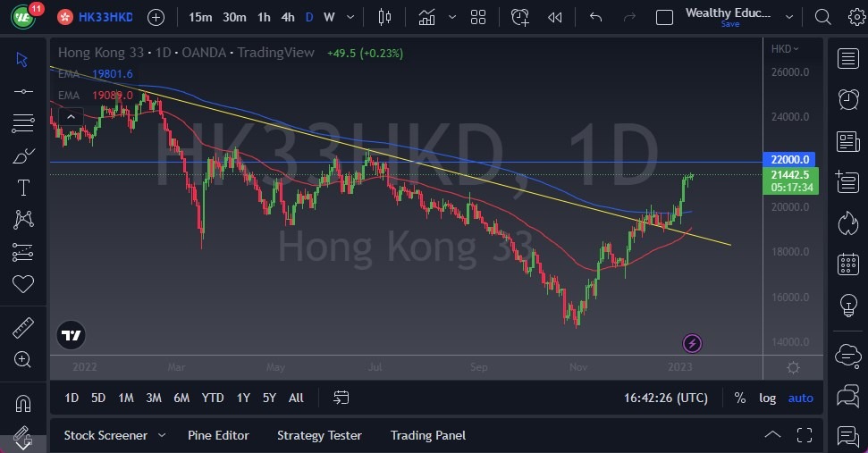
Task: Open the Alerts clock icon
Action: coord(848,99)
